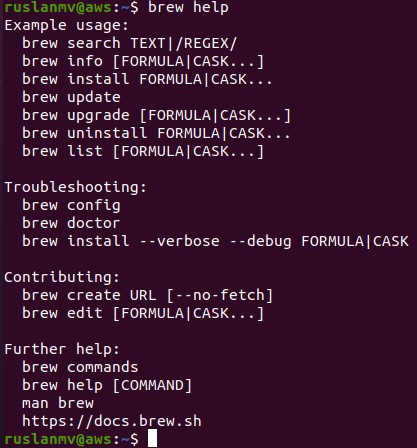
Task: Click the terminal cursor block at the prompt
Action: [152, 438]
